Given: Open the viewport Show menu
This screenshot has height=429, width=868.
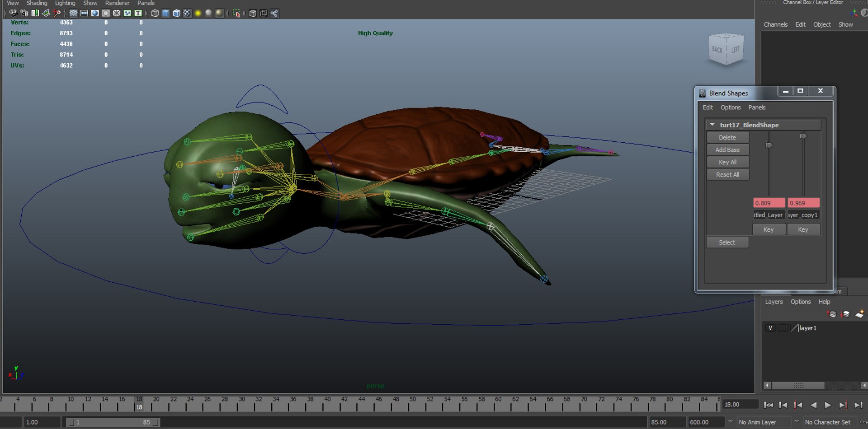Looking at the screenshot, I should [90, 3].
